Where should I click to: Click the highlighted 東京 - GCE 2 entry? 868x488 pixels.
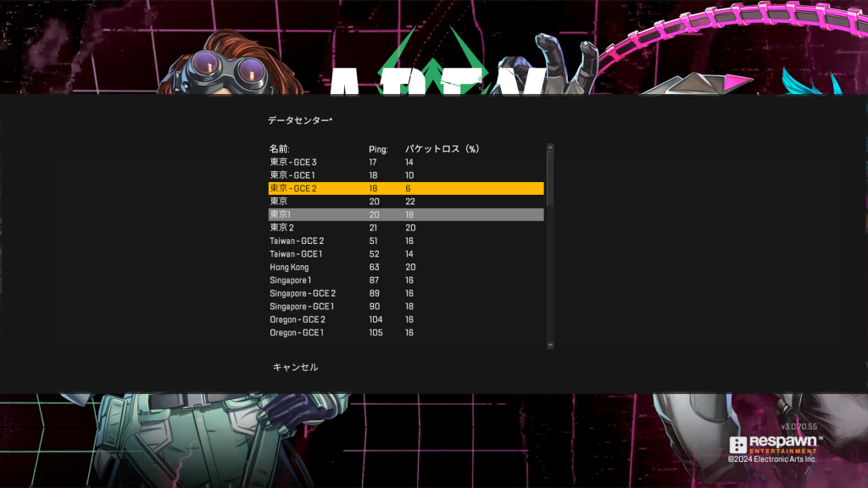coord(293,188)
